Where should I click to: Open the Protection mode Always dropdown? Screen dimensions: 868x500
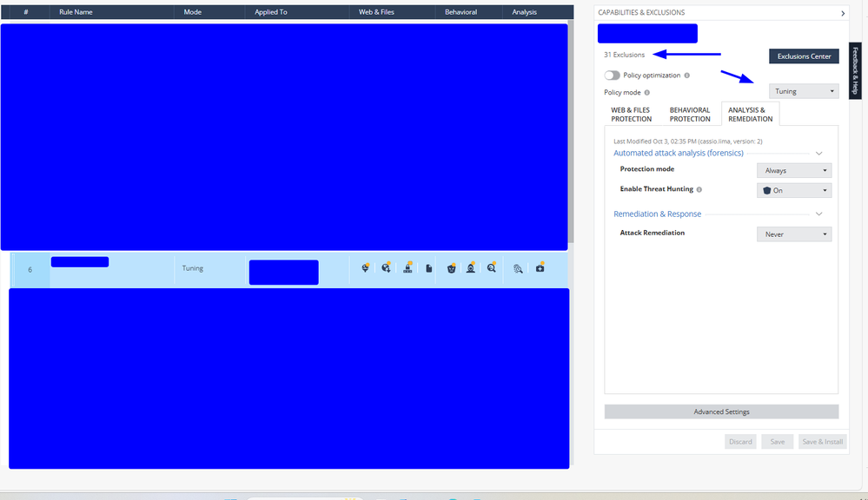[x=794, y=171]
